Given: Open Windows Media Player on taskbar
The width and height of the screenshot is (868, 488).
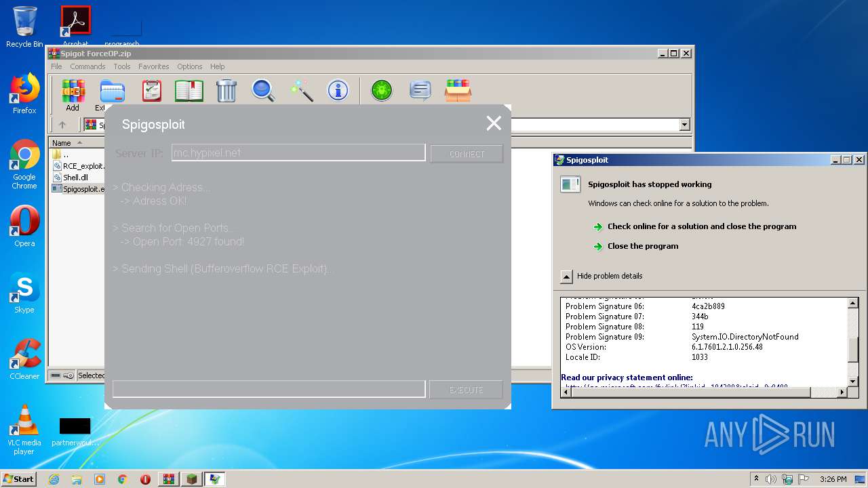Looking at the screenshot, I should point(100,479).
